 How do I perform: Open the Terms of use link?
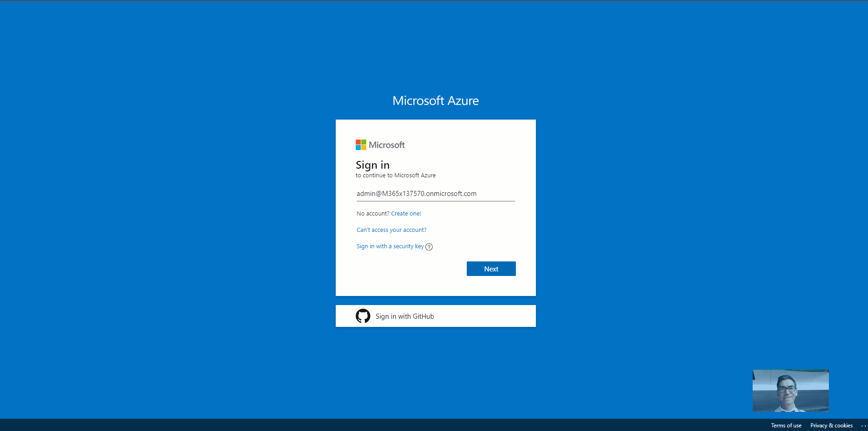pos(786,426)
